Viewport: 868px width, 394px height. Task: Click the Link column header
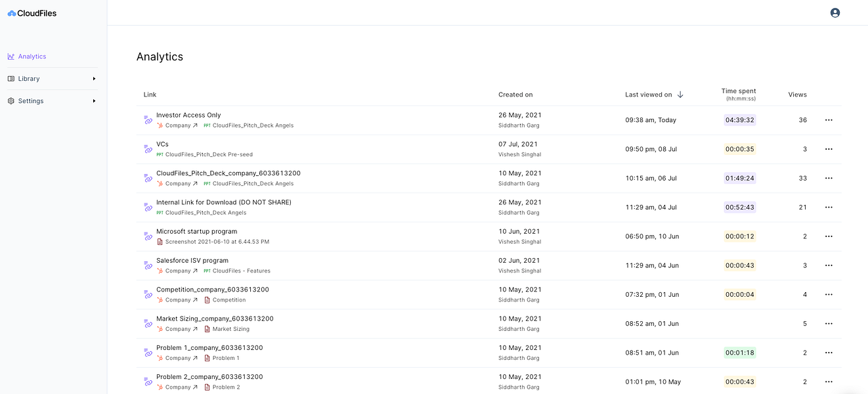(150, 95)
